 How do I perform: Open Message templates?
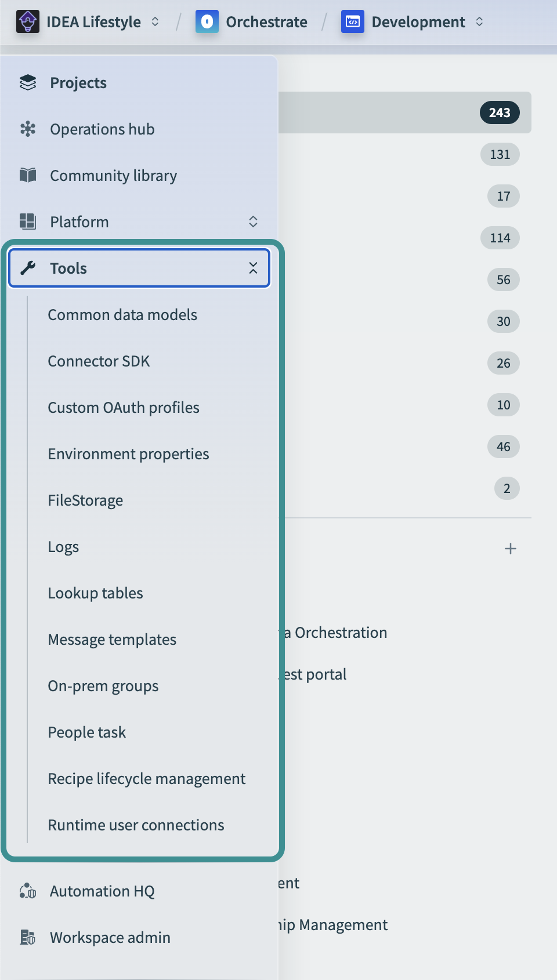coord(112,640)
